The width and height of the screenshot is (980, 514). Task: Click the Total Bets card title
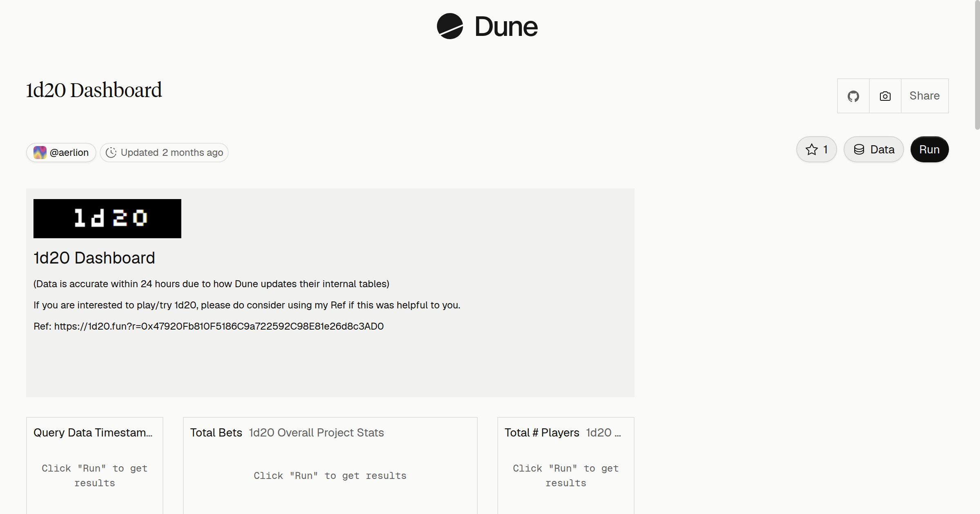coord(216,432)
